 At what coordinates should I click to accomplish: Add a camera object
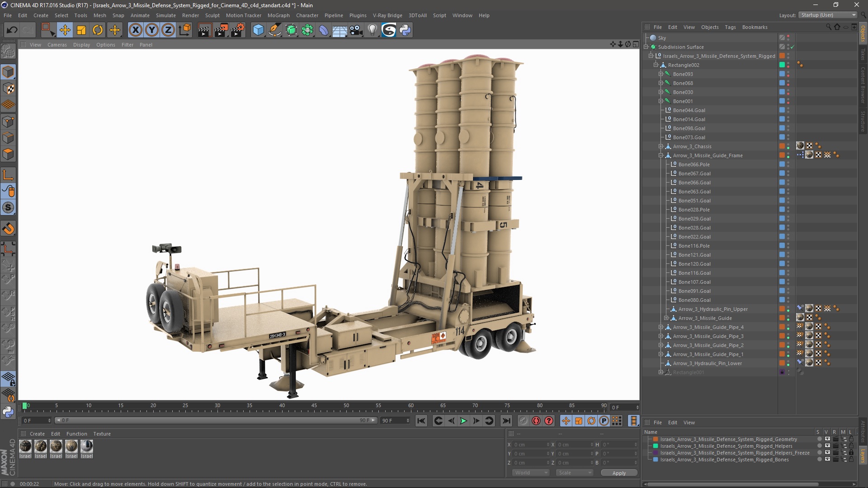coord(356,30)
